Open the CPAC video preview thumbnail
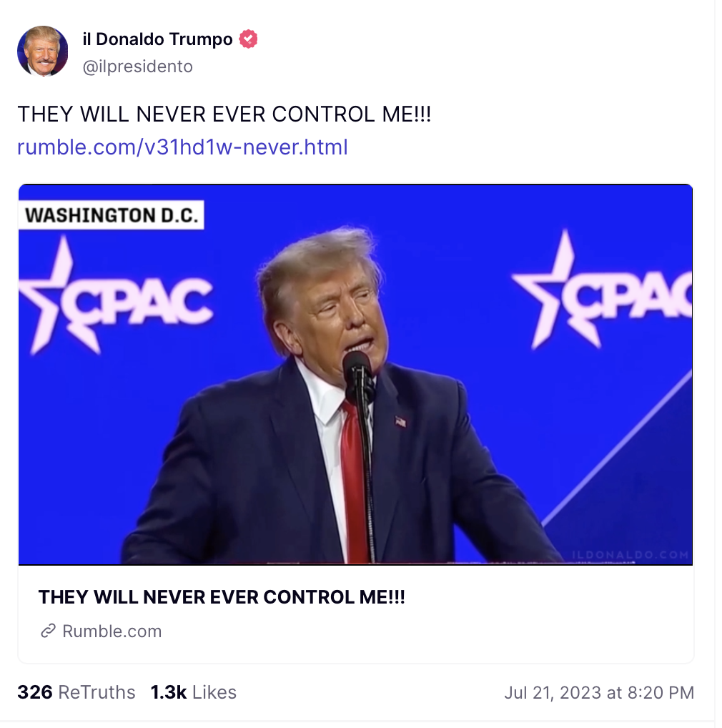This screenshot has height=728, width=722. [355, 375]
